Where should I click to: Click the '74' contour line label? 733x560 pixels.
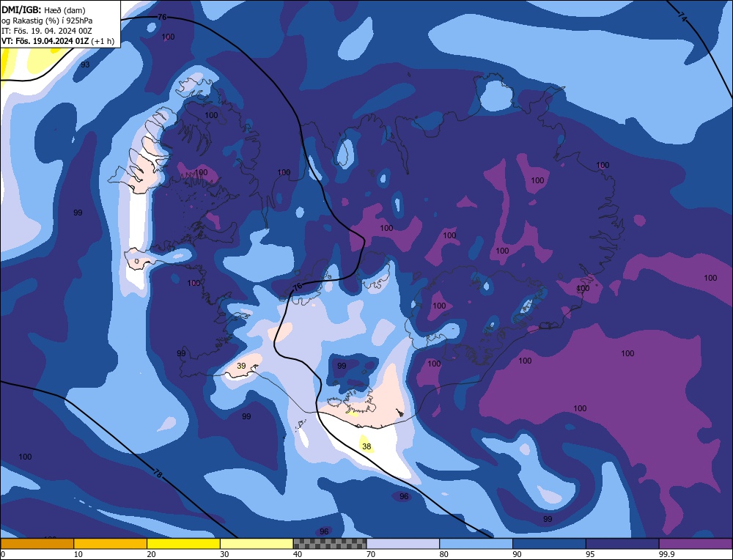tap(682, 18)
